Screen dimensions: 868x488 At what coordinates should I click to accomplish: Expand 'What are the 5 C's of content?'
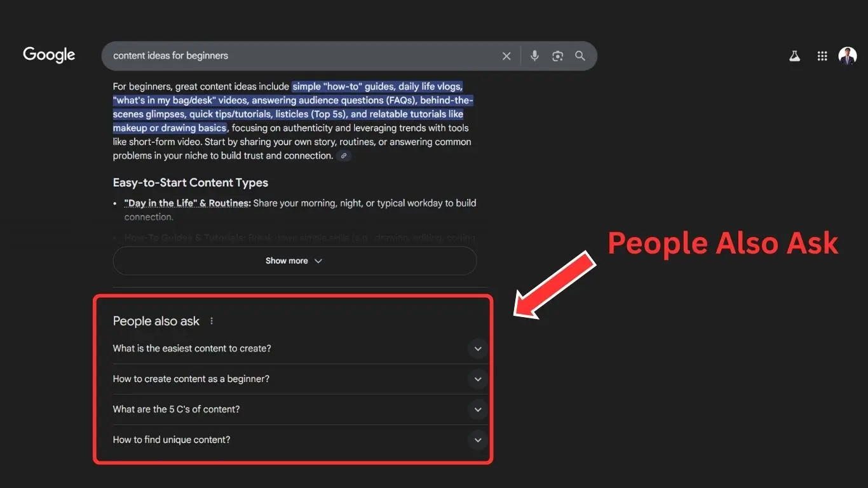coord(301,409)
